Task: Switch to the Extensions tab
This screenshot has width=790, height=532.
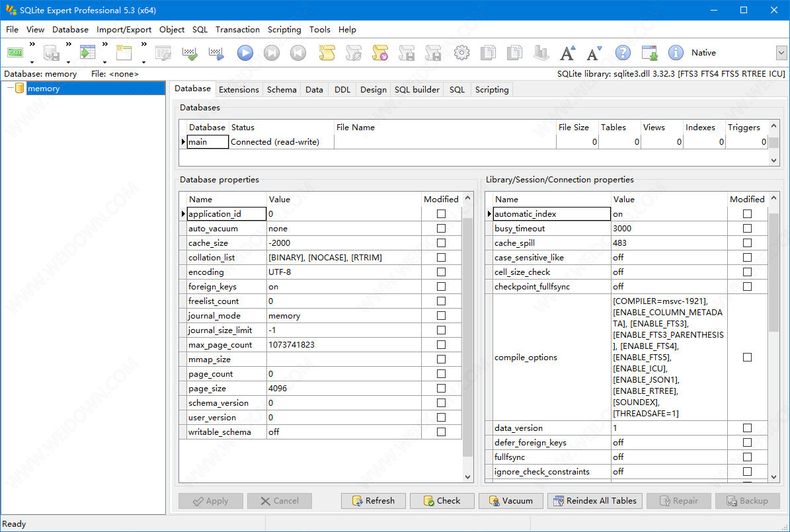Action: click(x=239, y=90)
